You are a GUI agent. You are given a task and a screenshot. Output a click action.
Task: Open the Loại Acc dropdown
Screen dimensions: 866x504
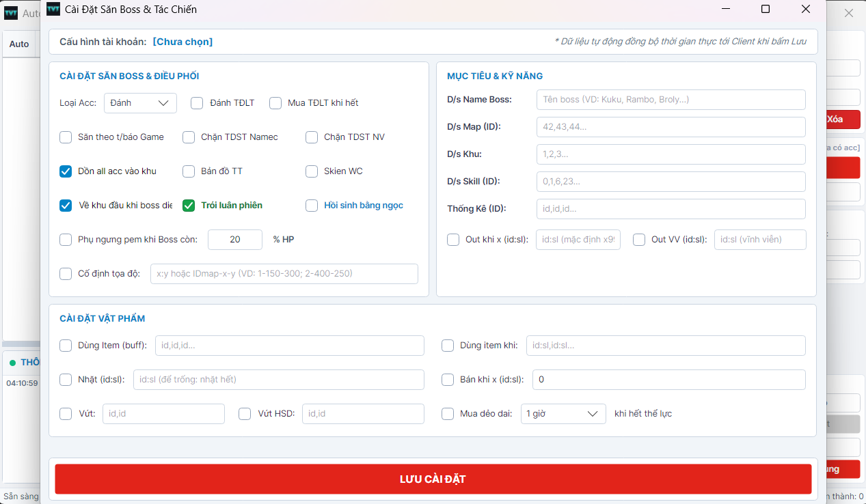tap(140, 103)
